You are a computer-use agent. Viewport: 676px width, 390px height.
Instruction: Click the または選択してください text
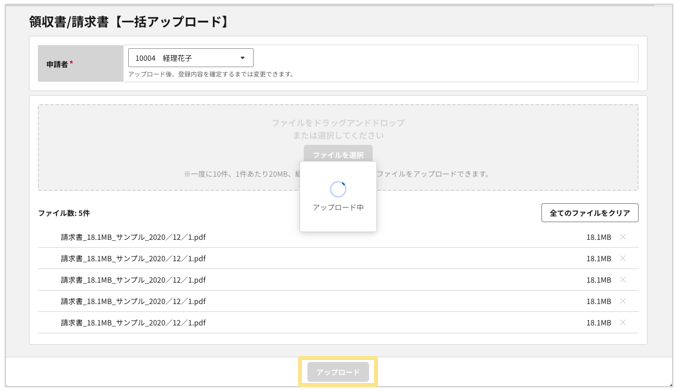click(338, 135)
